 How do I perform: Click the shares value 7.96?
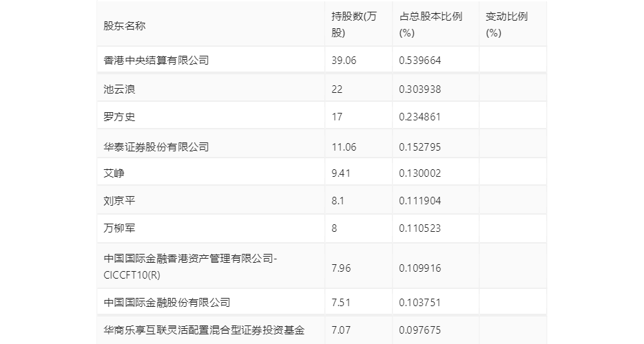341,268
